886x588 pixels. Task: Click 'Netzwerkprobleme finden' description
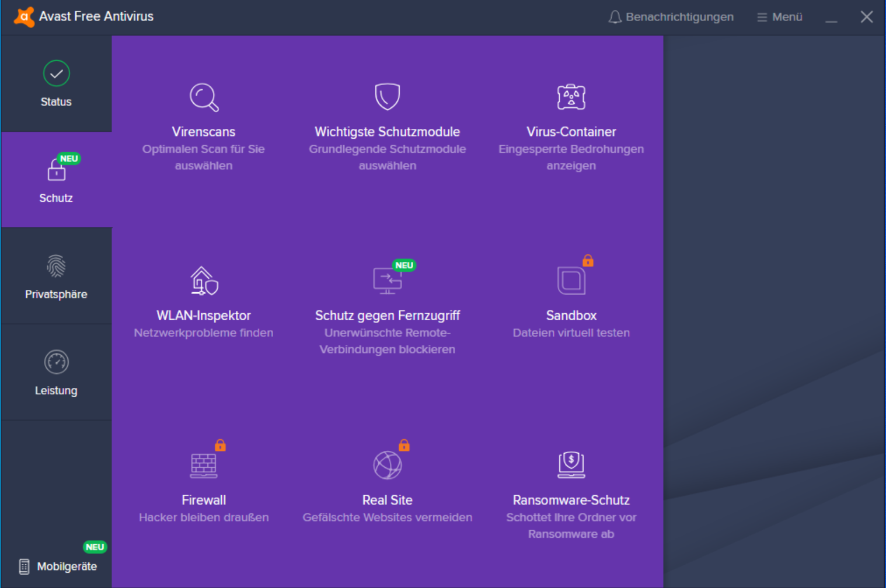tap(204, 333)
